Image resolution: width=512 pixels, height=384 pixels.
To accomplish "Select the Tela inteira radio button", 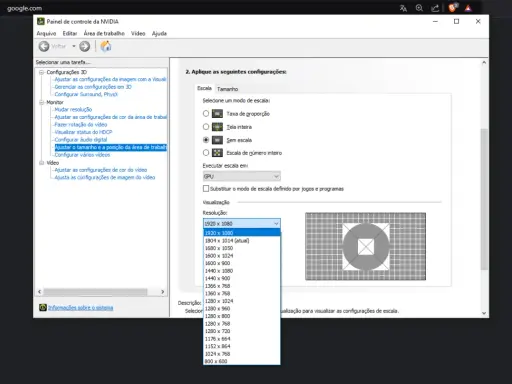I will click(x=206, y=127).
